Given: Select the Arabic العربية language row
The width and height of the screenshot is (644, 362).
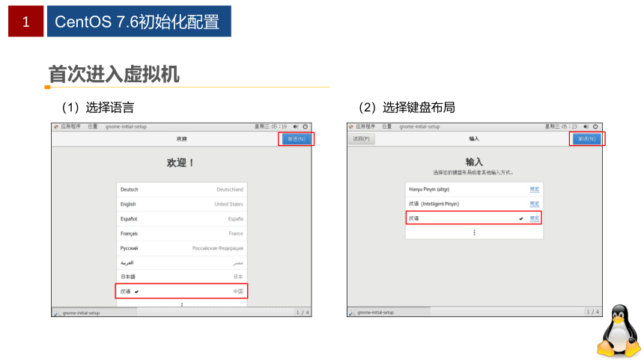Looking at the screenshot, I should (x=182, y=263).
